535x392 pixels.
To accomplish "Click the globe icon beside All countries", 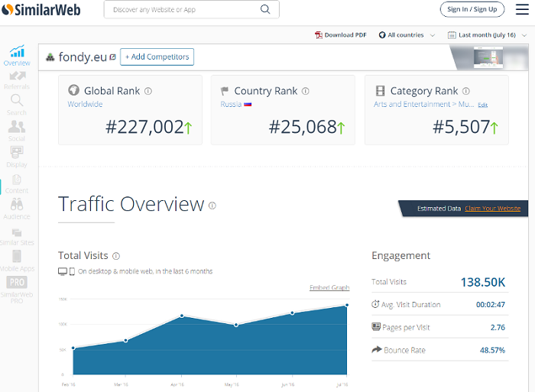I will pos(382,35).
